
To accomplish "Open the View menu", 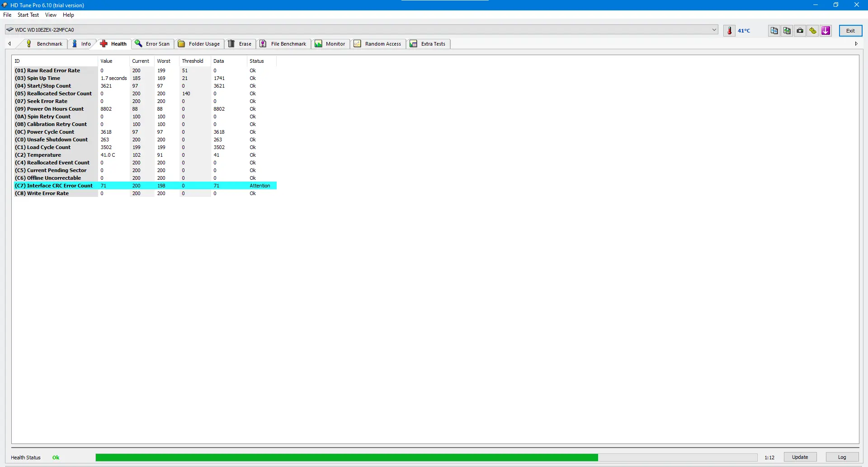I will pos(51,15).
